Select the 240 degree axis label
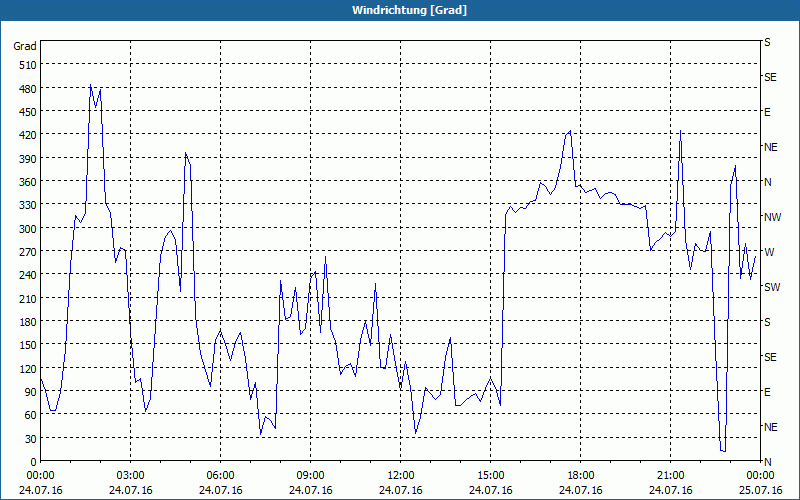This screenshot has width=800, height=500. [x=28, y=275]
